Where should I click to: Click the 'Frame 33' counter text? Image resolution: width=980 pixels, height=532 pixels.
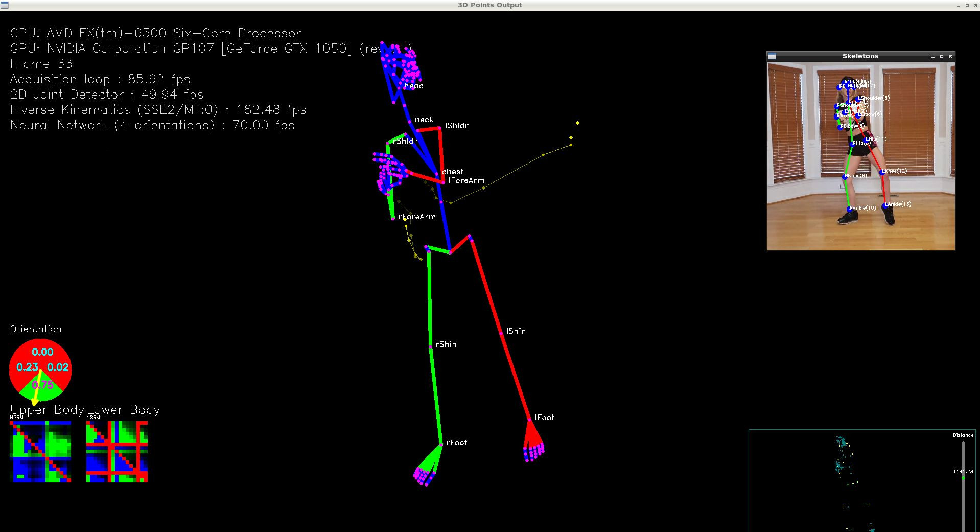pyautogui.click(x=41, y=64)
